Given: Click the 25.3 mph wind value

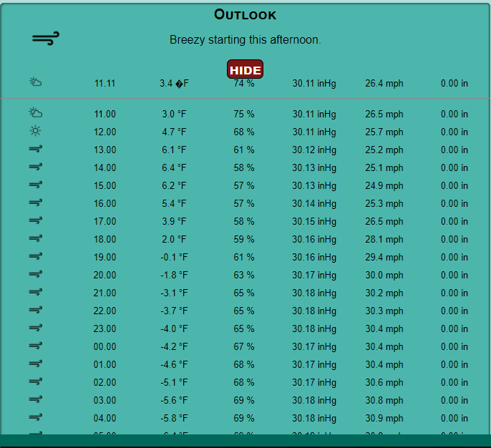Looking at the screenshot, I should (384, 203).
